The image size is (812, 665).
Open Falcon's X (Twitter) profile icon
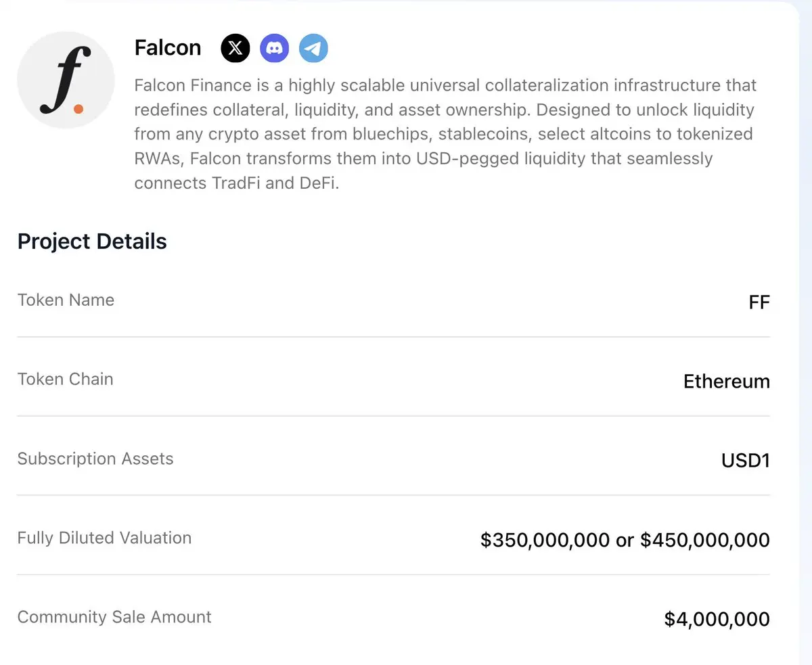[235, 48]
